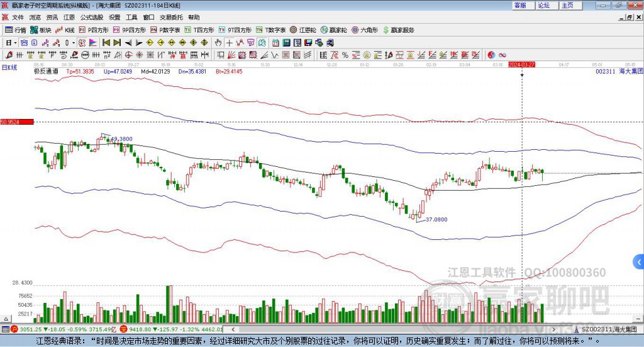
Task: Jump to first bar with skip-back arrow
Action: pos(106,43)
